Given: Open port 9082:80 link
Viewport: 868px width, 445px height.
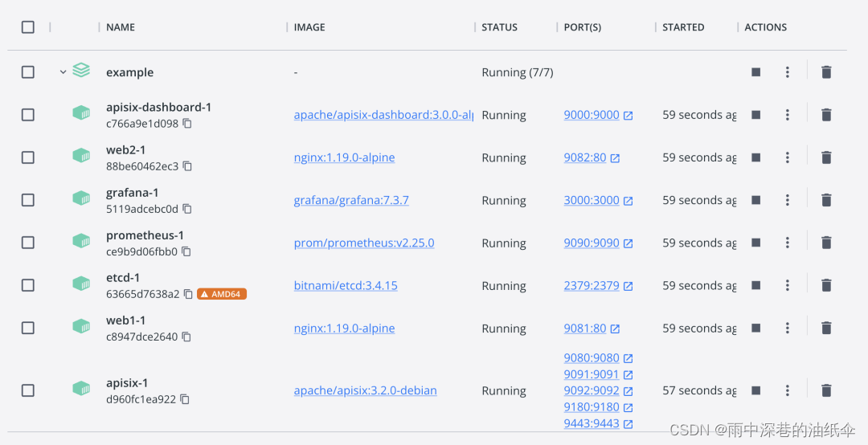Looking at the screenshot, I should coord(592,157).
